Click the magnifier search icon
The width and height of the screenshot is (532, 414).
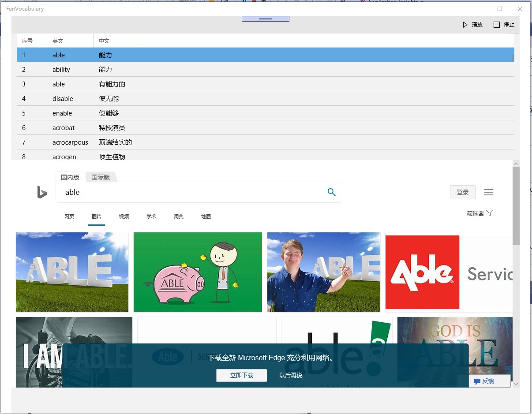click(331, 192)
